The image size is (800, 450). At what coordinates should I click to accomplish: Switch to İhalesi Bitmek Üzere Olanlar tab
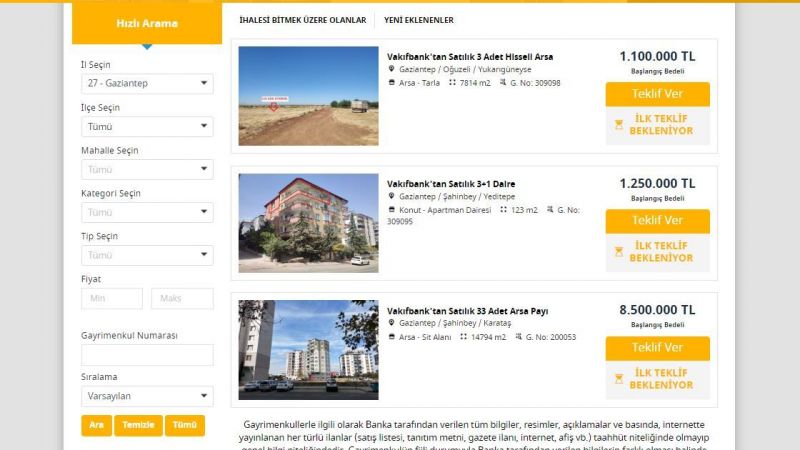point(303,20)
